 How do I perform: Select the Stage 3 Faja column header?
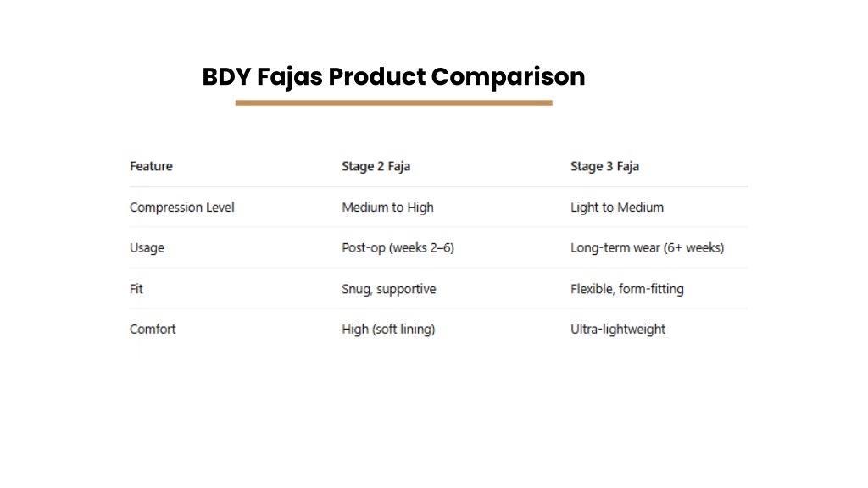604,167
